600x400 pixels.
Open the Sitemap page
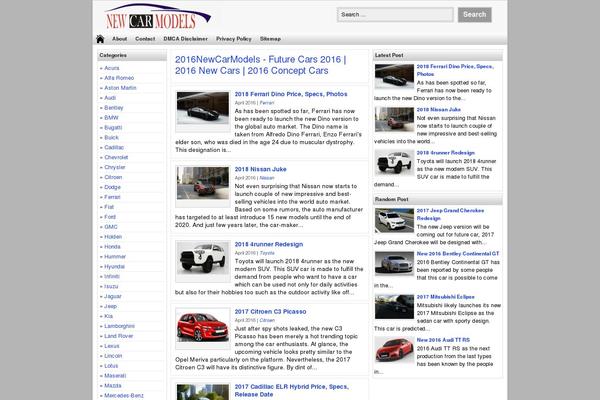pyautogui.click(x=270, y=39)
